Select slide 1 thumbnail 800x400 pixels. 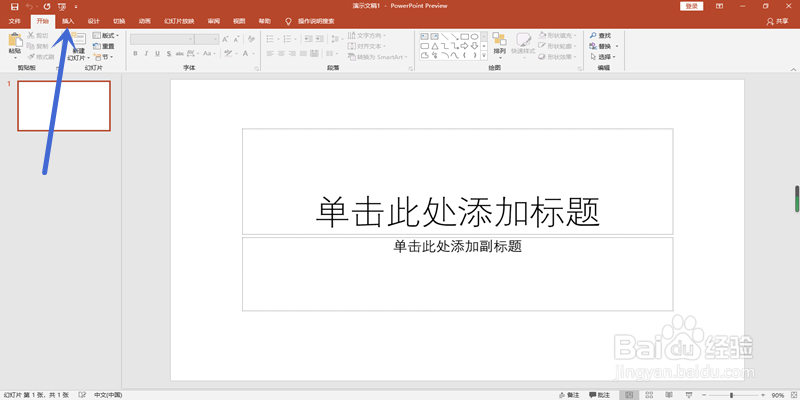pos(64,106)
